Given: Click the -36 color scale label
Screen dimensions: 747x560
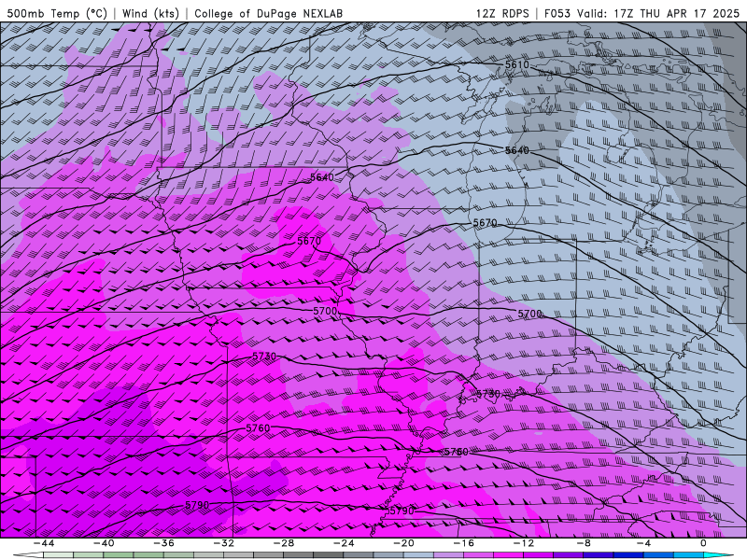Looking at the screenshot, I should coord(163,543).
